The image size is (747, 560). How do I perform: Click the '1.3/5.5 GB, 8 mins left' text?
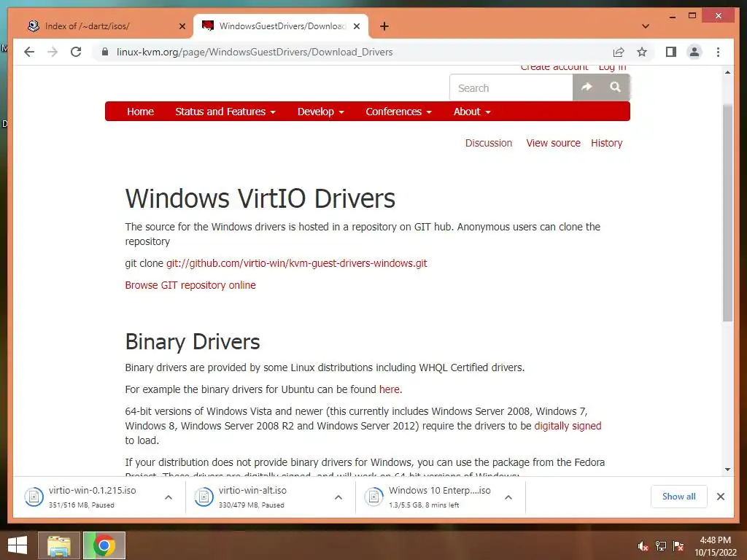424,505
